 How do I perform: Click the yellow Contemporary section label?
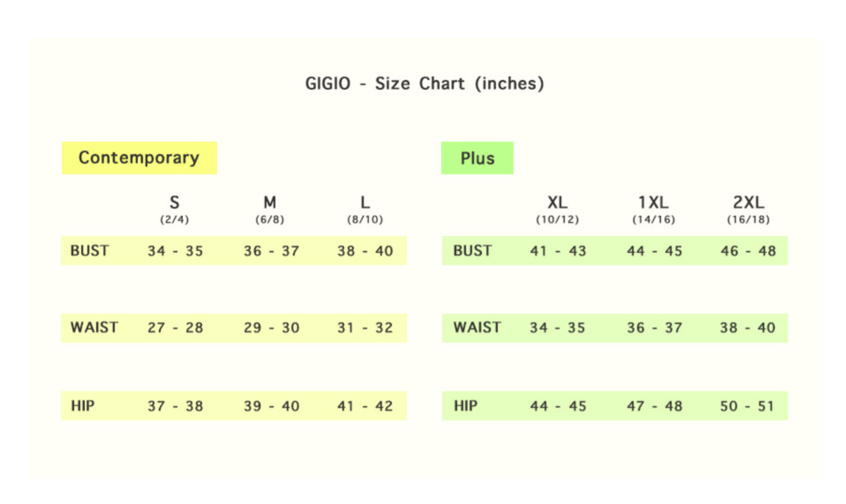click(x=139, y=158)
